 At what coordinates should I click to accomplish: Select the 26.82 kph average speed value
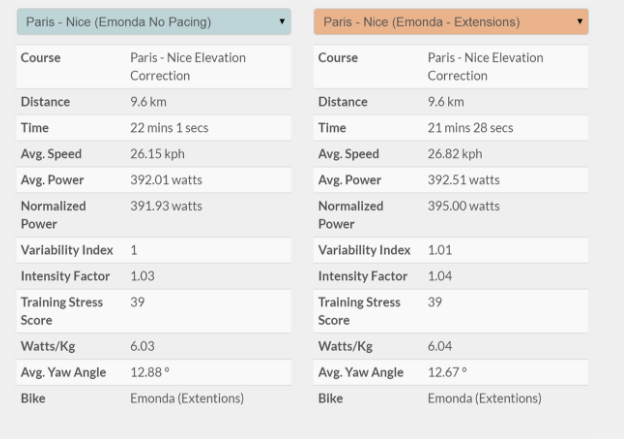[x=454, y=154]
